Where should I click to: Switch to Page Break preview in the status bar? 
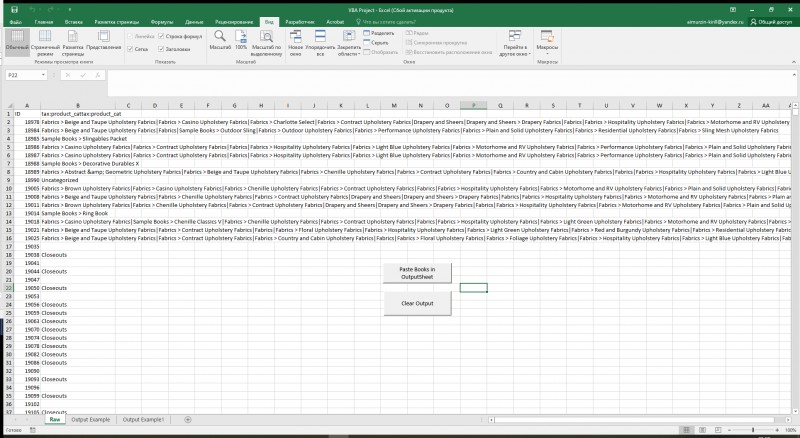click(x=718, y=430)
